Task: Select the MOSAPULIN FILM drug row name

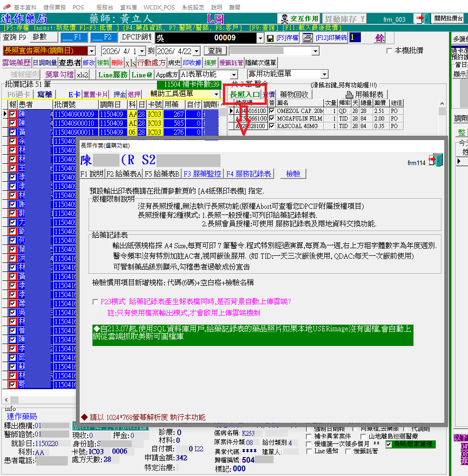Action: click(x=299, y=118)
